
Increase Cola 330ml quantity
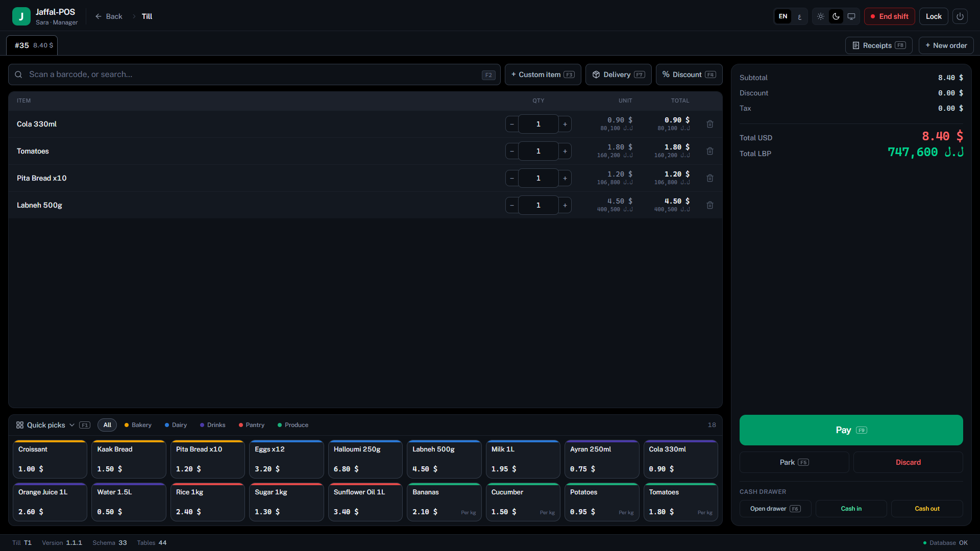pos(565,124)
